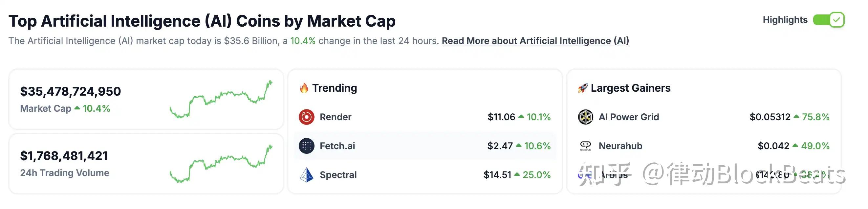
Task: Open the Fetch.ai coin name link
Action: pyautogui.click(x=337, y=146)
